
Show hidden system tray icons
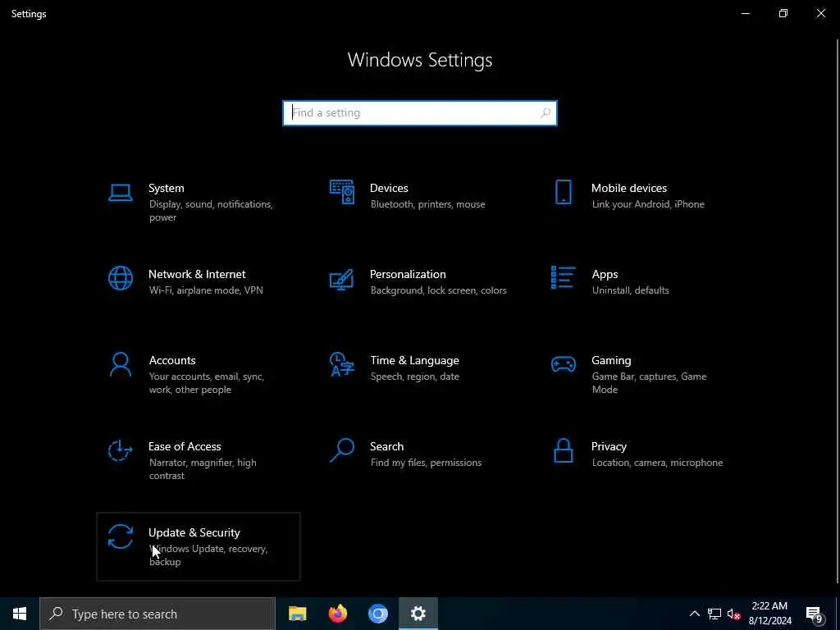coord(694,614)
